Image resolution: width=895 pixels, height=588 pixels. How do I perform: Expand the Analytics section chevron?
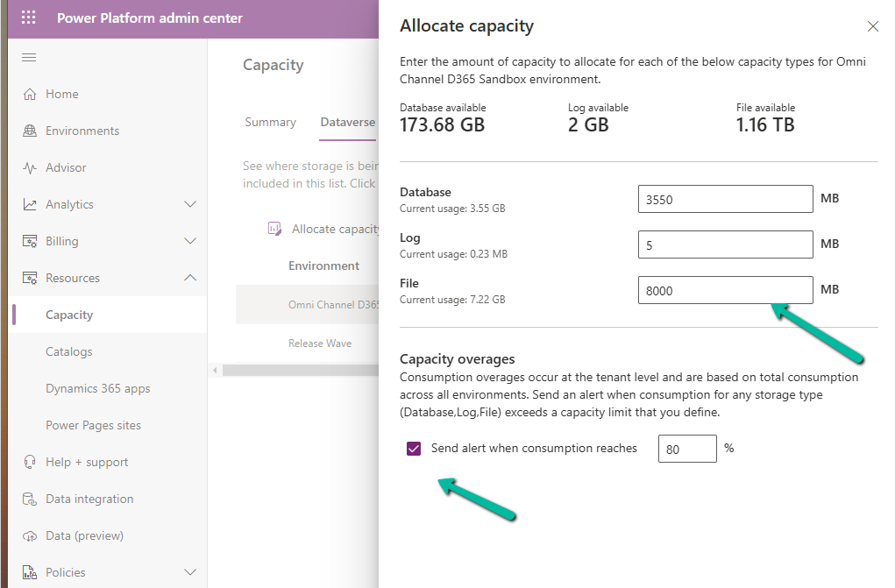189,205
